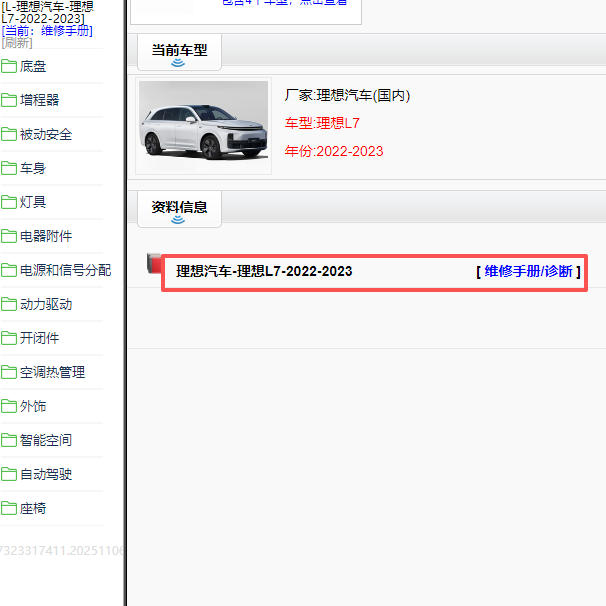This screenshot has width=606, height=606.
Task: Click the folder icon beside 电源和信号分配
Action: click(x=9, y=270)
